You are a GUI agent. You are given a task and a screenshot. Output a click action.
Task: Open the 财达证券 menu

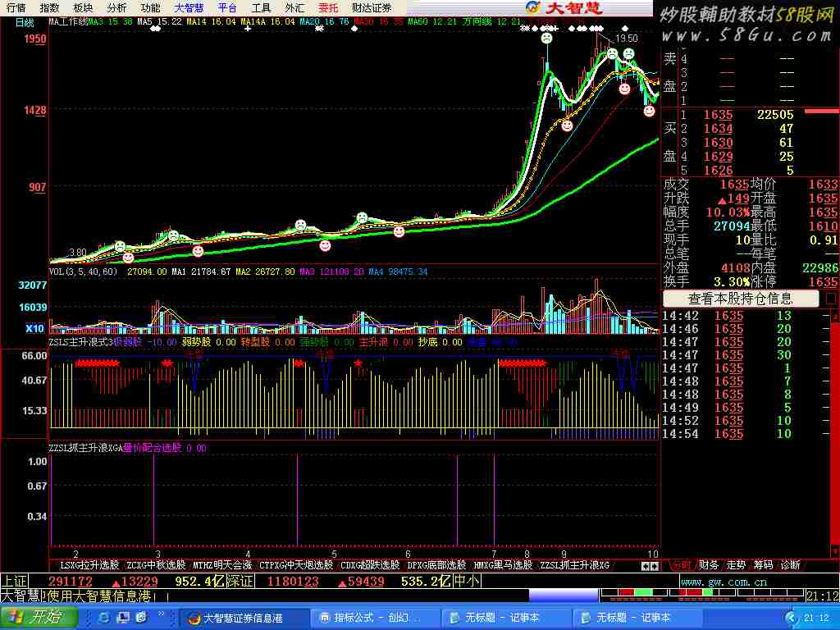click(x=372, y=7)
